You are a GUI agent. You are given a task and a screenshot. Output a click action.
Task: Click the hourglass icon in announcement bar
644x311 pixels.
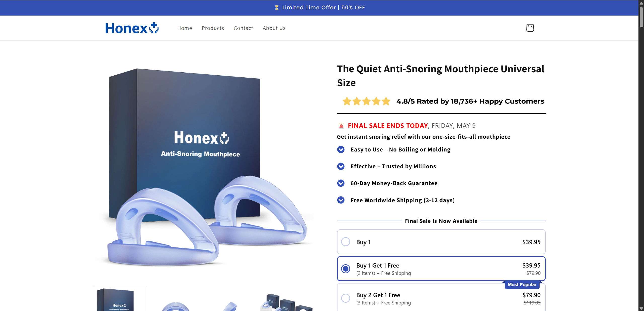point(276,8)
